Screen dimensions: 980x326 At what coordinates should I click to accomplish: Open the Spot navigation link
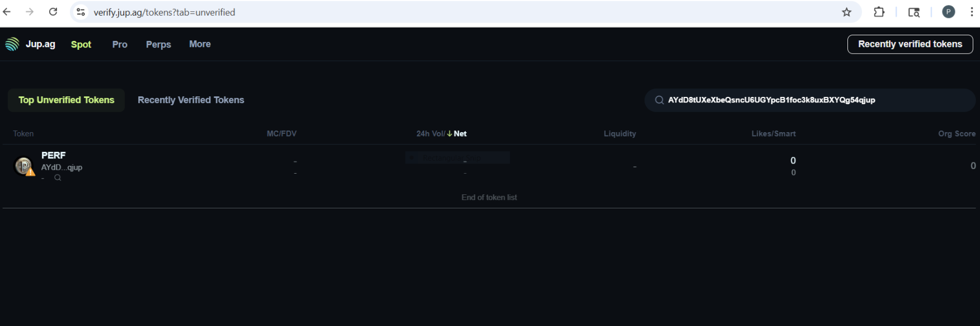pos(81,44)
